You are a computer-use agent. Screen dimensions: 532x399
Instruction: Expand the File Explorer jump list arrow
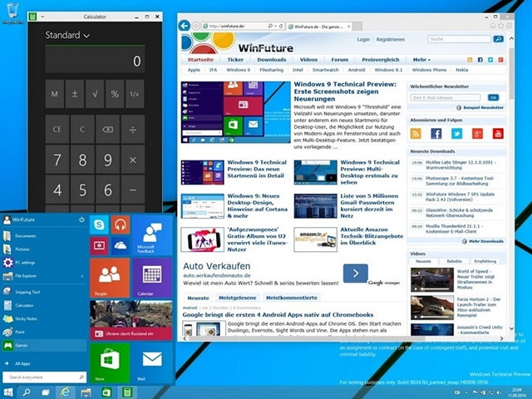click(81, 276)
